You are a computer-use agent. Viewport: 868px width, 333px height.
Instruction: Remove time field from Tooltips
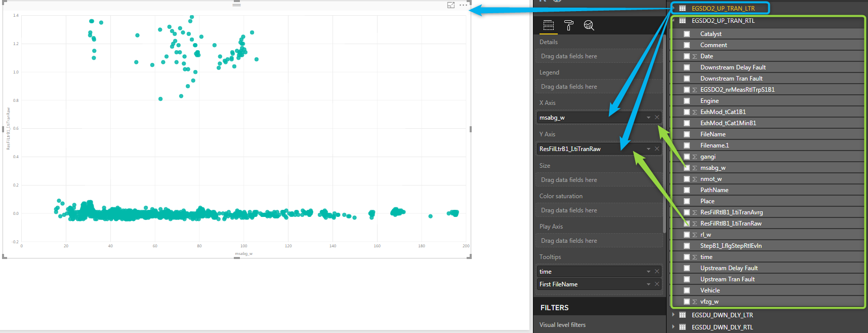pos(657,272)
